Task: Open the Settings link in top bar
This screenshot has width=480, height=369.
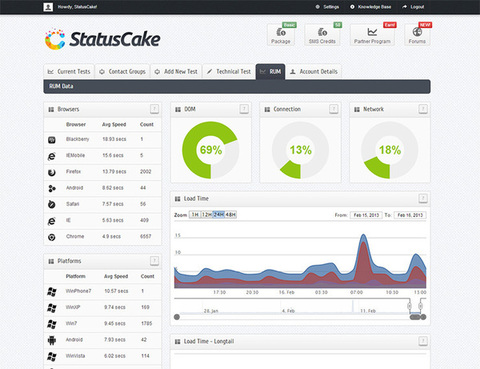Action: 327,7
